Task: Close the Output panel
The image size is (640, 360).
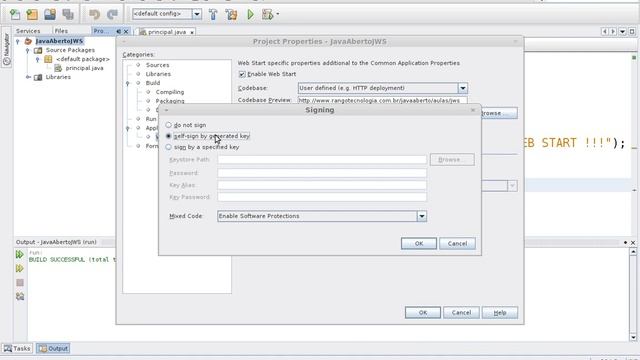Action: click(633, 242)
